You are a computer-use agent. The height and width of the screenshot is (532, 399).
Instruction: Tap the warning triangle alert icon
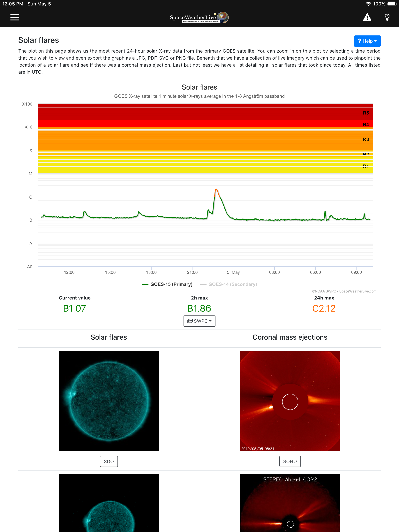[367, 17]
